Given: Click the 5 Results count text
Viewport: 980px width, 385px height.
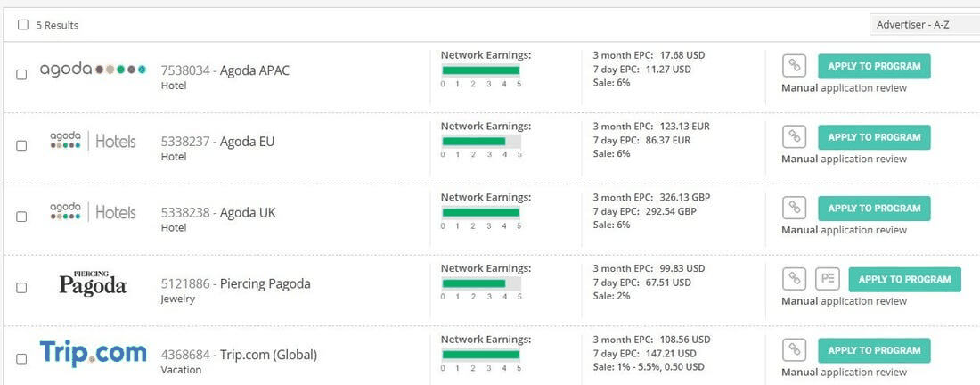Looking at the screenshot, I should click(x=57, y=26).
